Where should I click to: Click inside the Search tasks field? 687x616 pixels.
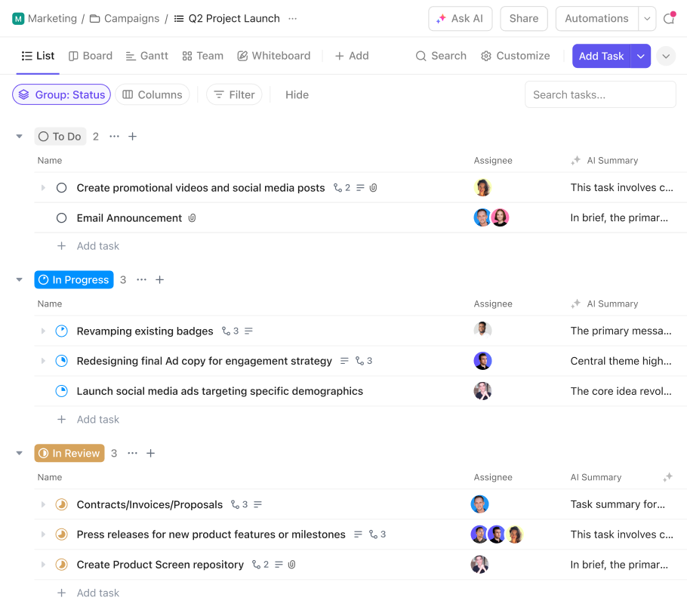tap(600, 94)
